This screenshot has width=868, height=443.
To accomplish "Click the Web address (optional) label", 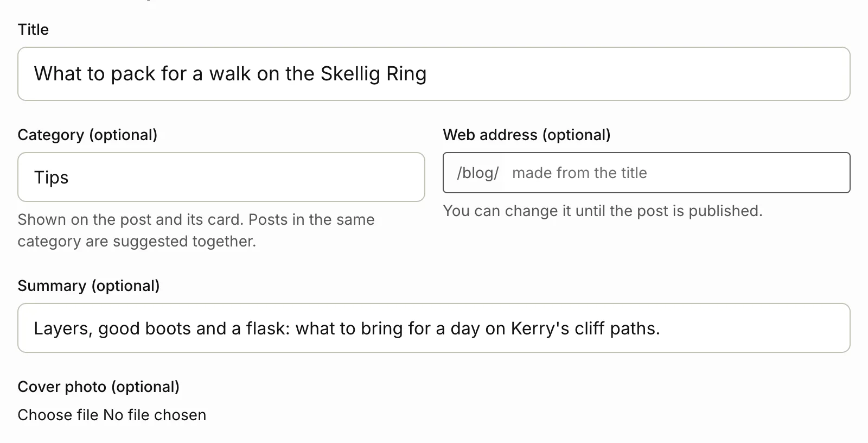I will (x=527, y=135).
